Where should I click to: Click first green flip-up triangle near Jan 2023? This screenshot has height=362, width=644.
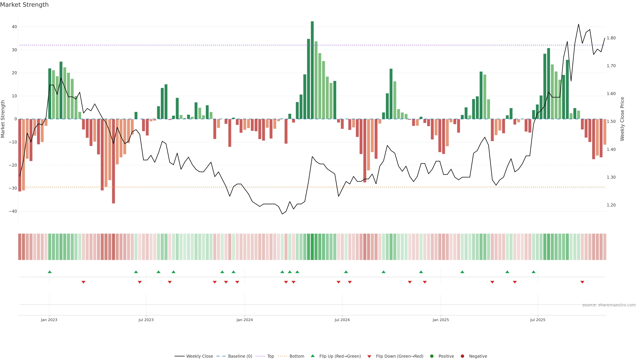coord(49,272)
